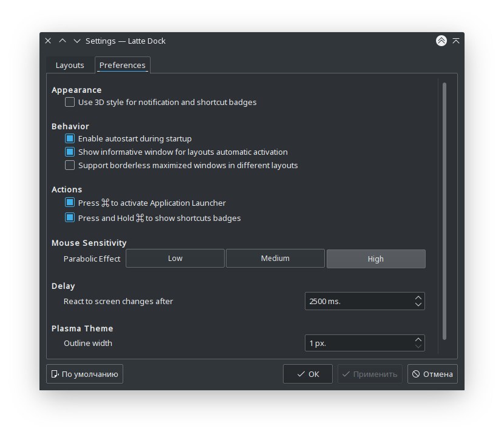
Task: Increase the screen changes delay value
Action: [x=418, y=298]
